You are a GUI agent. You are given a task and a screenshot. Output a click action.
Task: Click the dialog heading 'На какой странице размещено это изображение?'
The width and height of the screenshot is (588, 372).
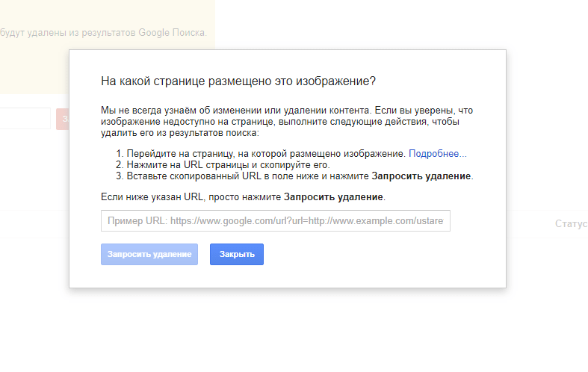point(238,81)
